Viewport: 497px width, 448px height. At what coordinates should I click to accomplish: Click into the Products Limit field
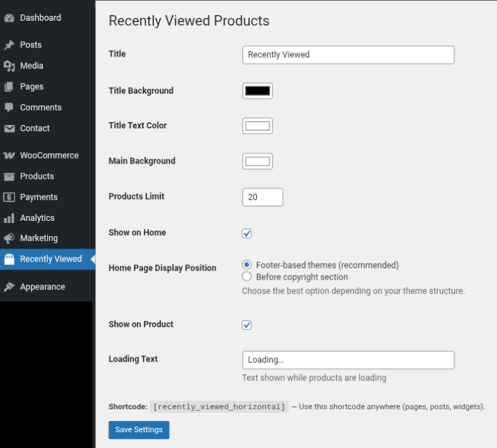pos(262,197)
